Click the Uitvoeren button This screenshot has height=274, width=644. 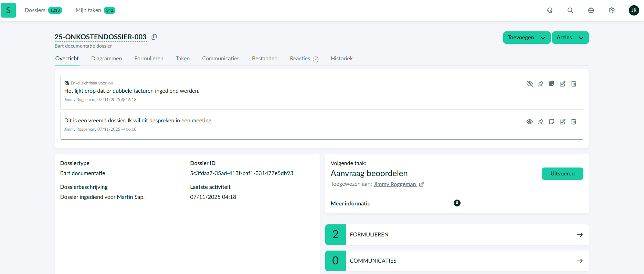click(562, 174)
